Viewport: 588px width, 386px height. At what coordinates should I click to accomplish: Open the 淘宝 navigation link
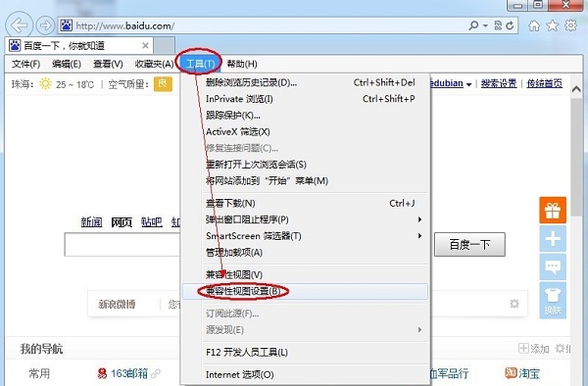529,373
